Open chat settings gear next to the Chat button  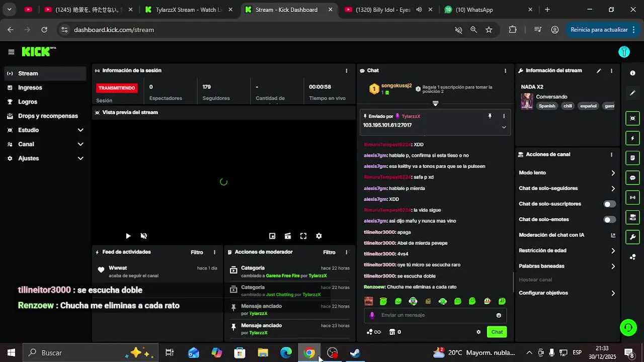[x=478, y=332]
